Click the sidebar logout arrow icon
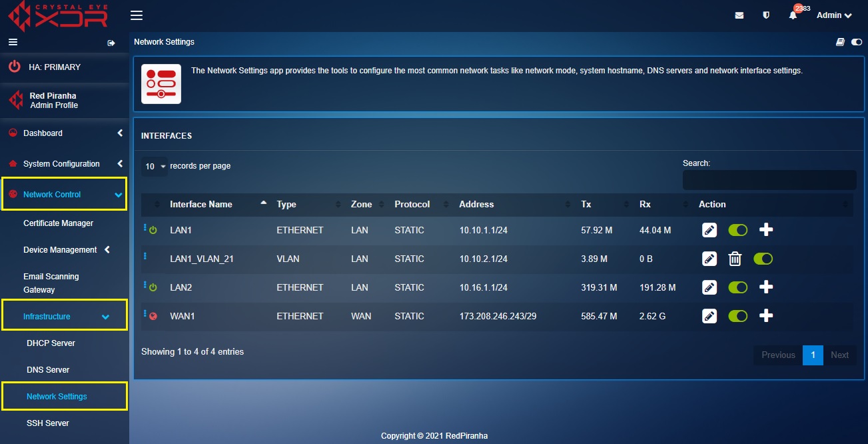This screenshot has height=444, width=868. (111, 43)
